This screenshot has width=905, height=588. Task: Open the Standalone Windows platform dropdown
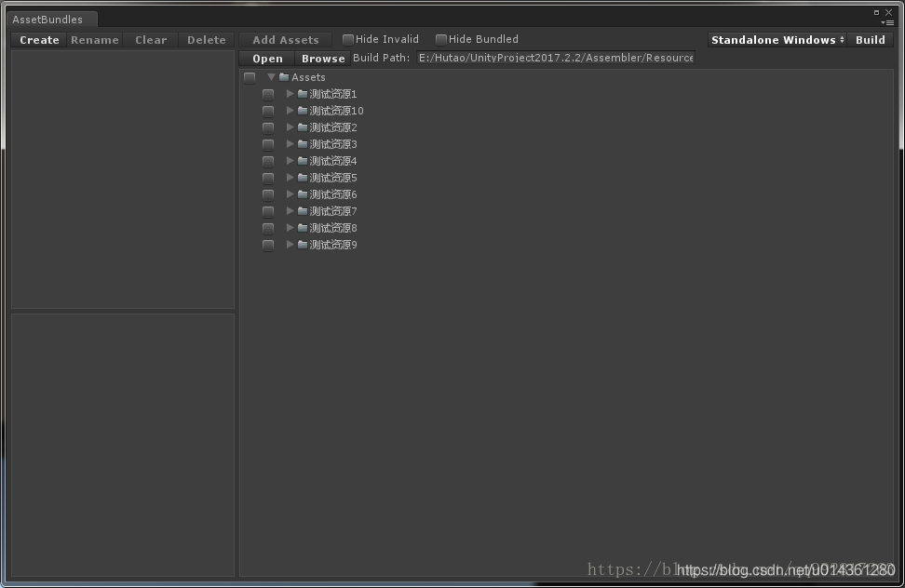[777, 40]
